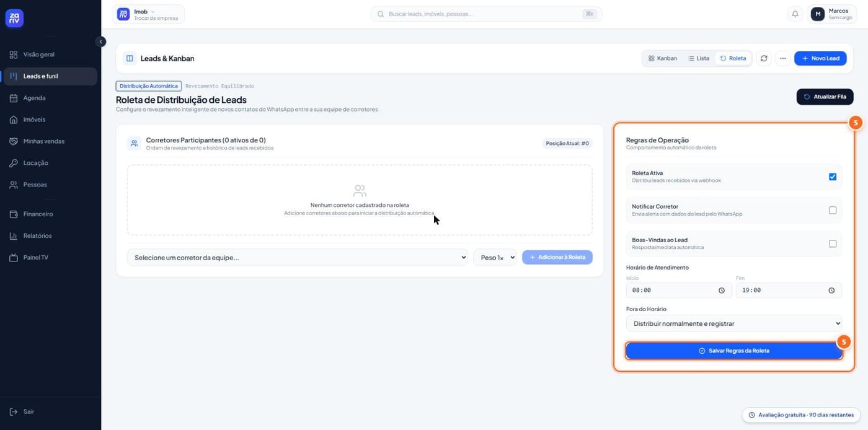Click the Avaliação gratuita trial badge
The width and height of the screenshot is (868, 430).
click(801, 415)
